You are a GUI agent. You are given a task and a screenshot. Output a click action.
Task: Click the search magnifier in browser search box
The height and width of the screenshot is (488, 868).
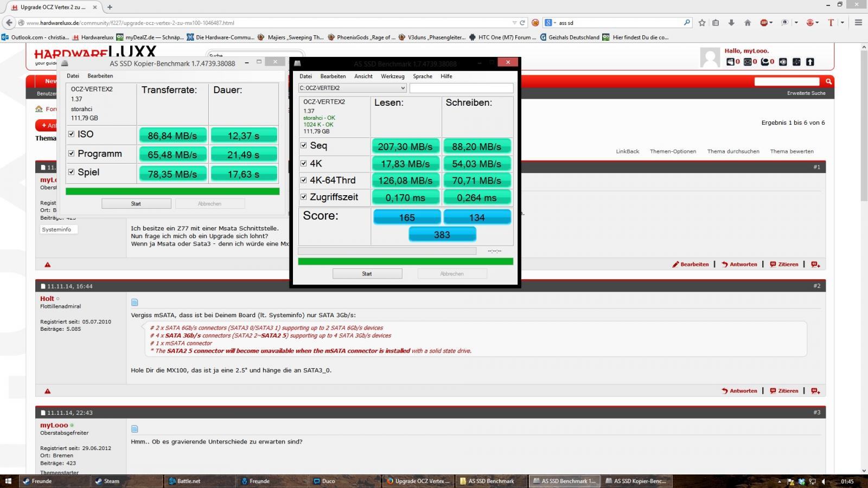coord(687,23)
